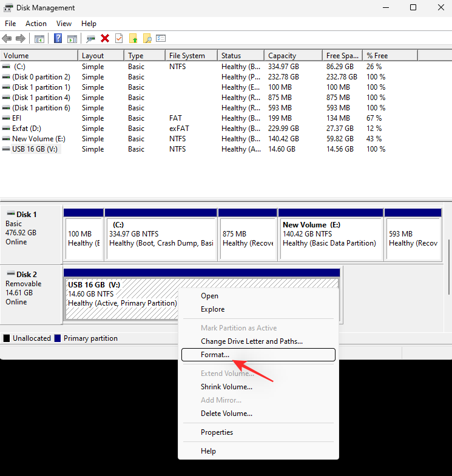Image resolution: width=452 pixels, height=476 pixels.
Task: Click the 43 % free value
Action: [x=374, y=139]
